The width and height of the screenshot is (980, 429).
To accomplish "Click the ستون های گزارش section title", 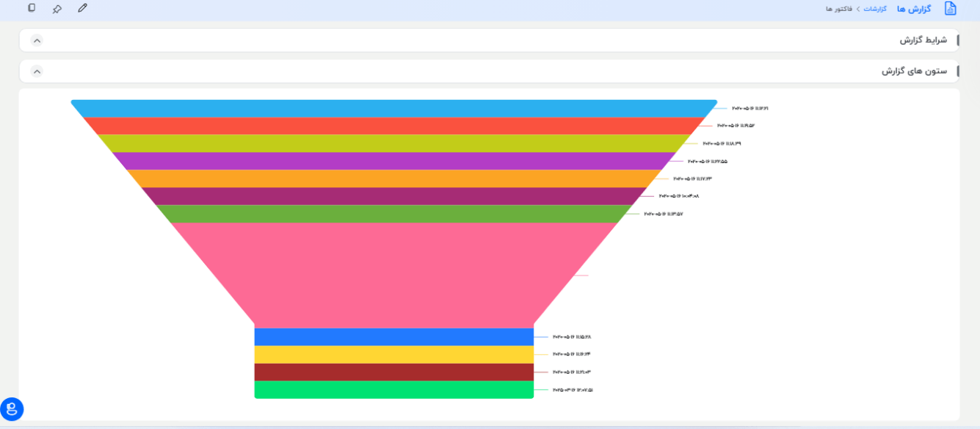I will [x=914, y=71].
